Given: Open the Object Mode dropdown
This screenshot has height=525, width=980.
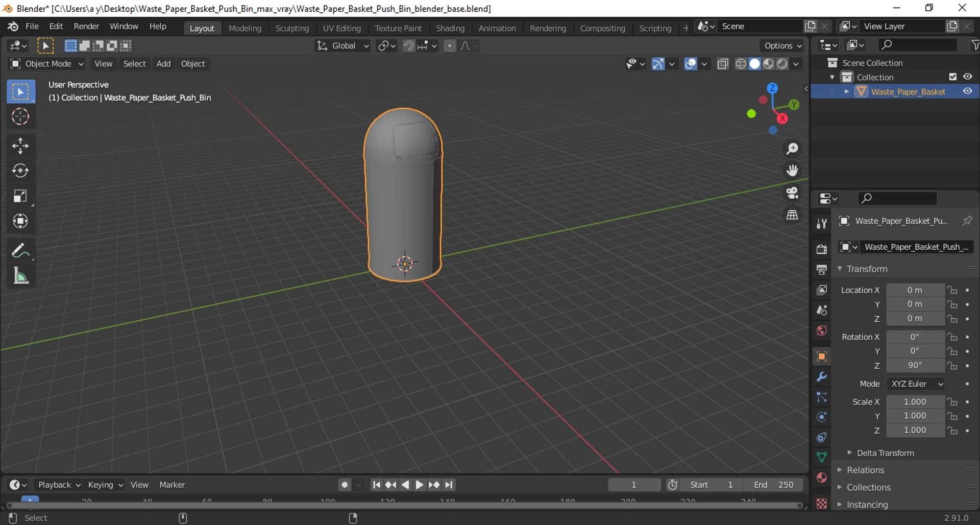Looking at the screenshot, I should [x=46, y=64].
